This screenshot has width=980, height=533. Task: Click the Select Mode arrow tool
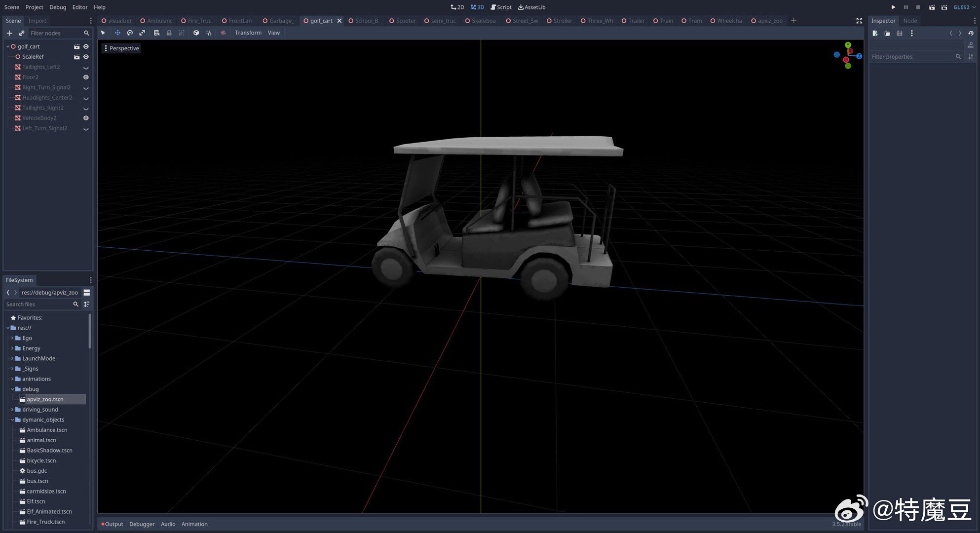click(x=103, y=33)
